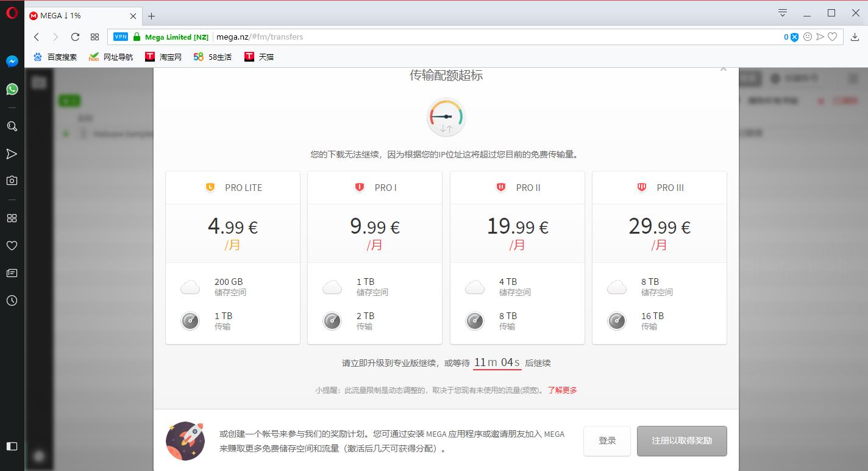Reload the current page
This screenshot has height=471, width=868.
(x=75, y=37)
